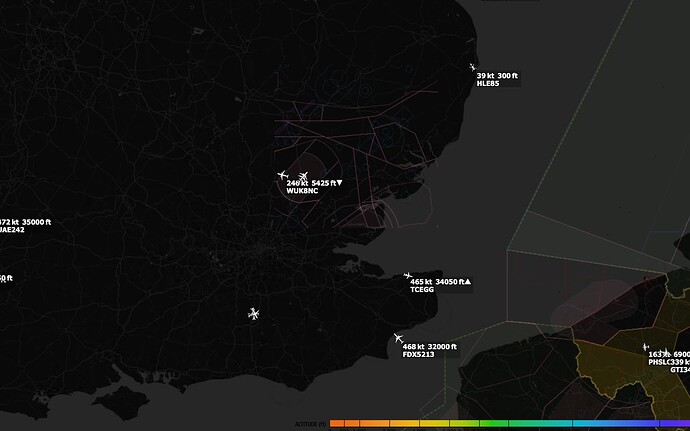690x431 pixels.
Task: Click the "465 kt 34050 ft" readout
Action: pos(440,282)
